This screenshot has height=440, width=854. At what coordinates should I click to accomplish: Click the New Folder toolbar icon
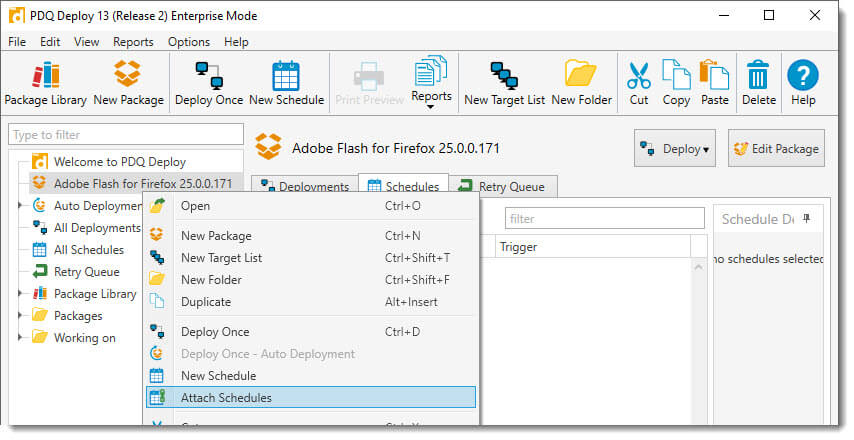click(x=582, y=83)
